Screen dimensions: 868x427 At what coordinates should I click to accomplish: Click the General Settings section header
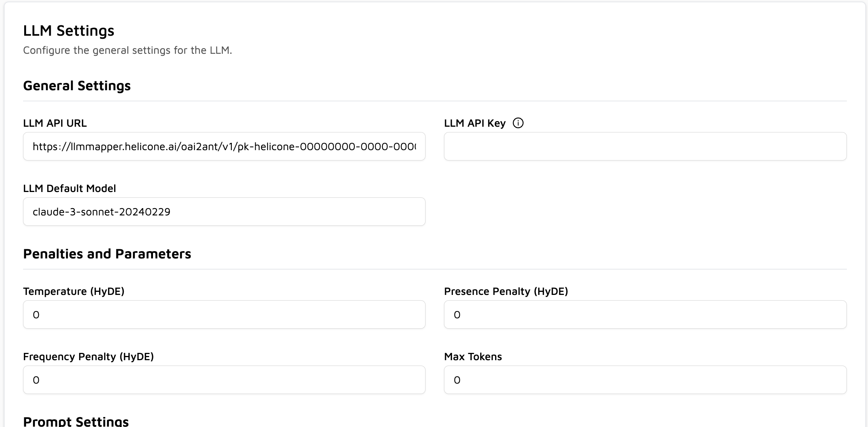pyautogui.click(x=77, y=86)
